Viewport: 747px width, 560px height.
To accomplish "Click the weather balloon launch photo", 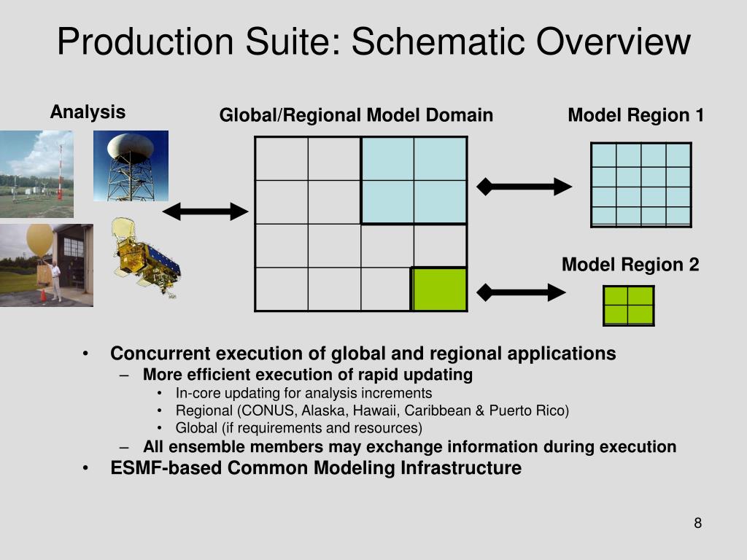I will [x=46, y=265].
